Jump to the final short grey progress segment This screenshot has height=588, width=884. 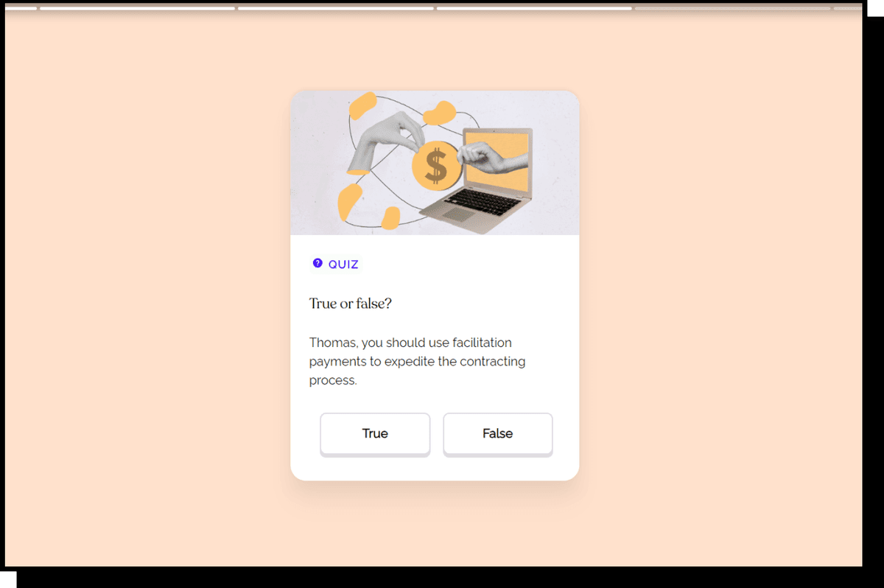pos(847,8)
